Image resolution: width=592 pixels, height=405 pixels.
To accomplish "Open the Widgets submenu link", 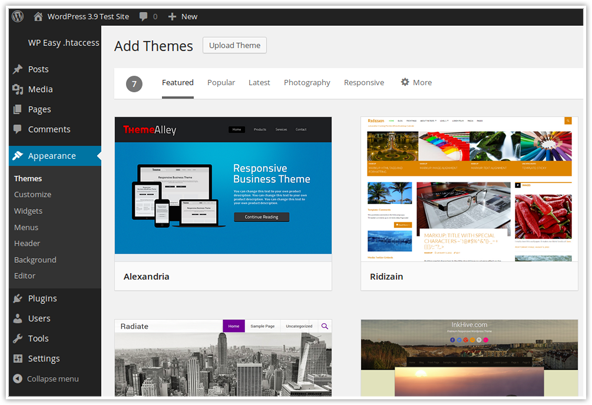I will coord(28,211).
